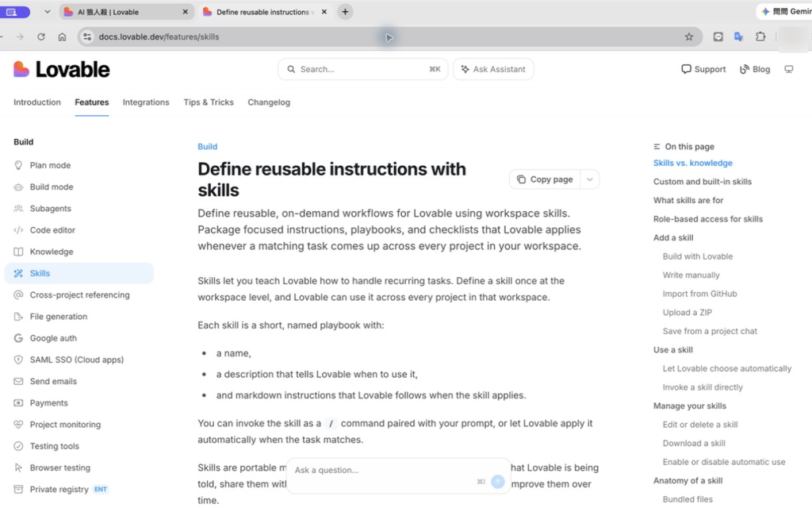Image resolution: width=812 pixels, height=508 pixels.
Task: Expand the Copy page dropdown arrow
Action: click(x=590, y=179)
